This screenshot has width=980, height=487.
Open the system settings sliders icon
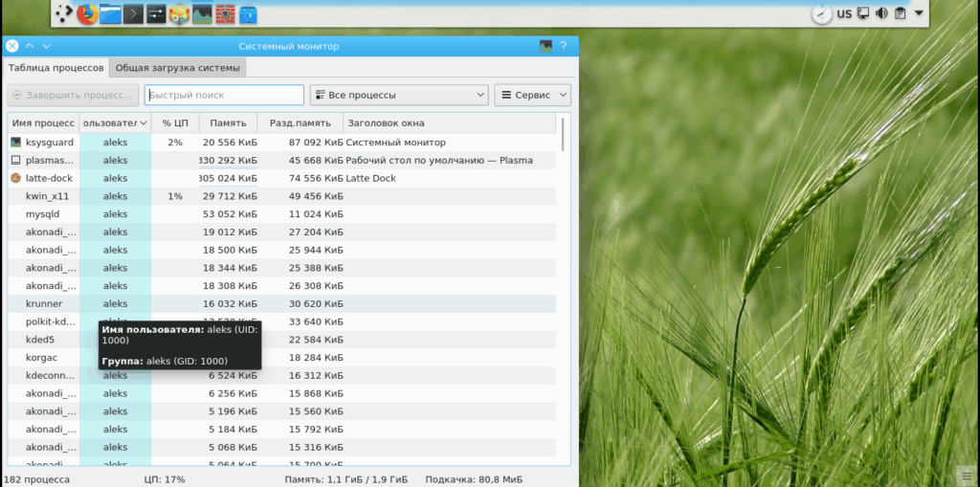[157, 13]
